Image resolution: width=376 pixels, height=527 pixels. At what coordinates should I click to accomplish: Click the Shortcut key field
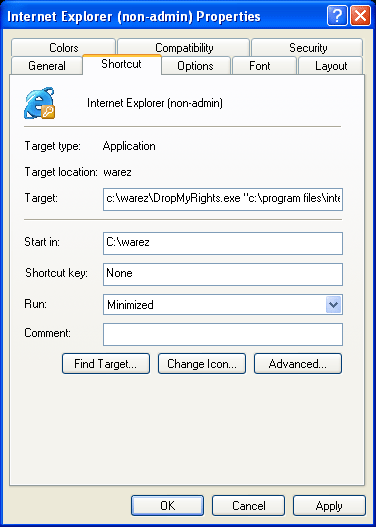[223, 274]
